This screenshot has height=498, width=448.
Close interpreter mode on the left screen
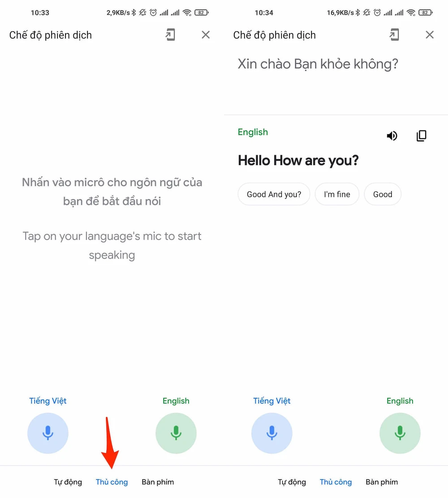[x=206, y=35]
